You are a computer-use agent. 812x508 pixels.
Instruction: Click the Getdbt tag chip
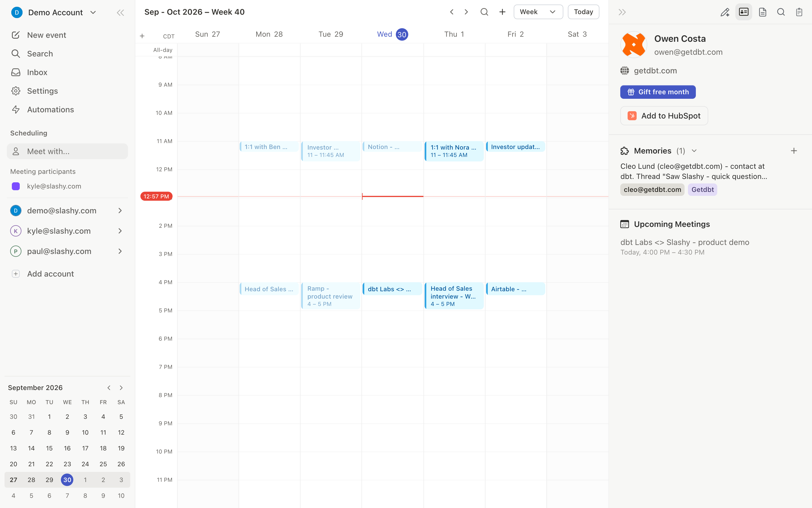point(702,189)
